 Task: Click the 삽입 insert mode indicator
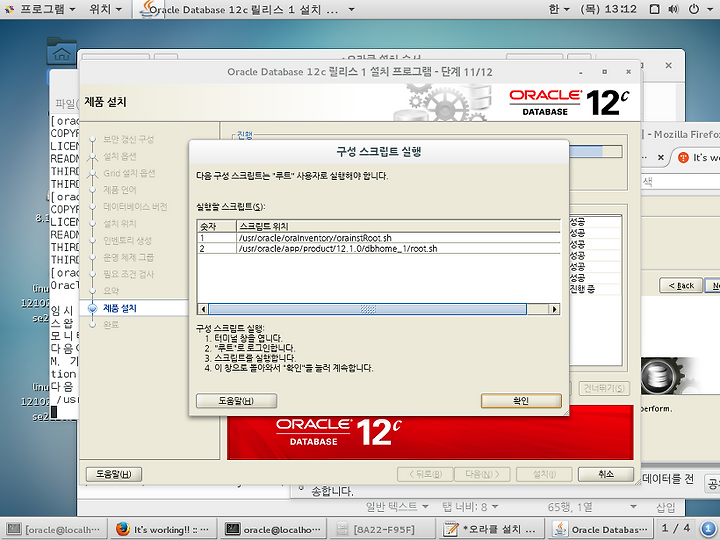665,507
